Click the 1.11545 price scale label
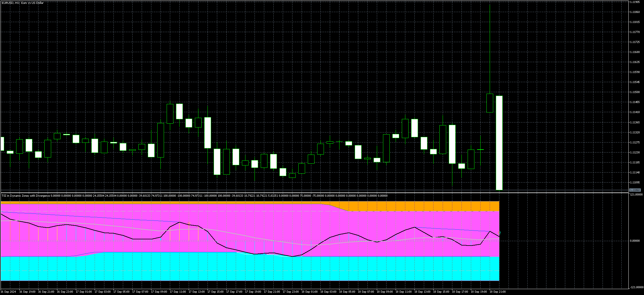644x295 pixels. 635,82
